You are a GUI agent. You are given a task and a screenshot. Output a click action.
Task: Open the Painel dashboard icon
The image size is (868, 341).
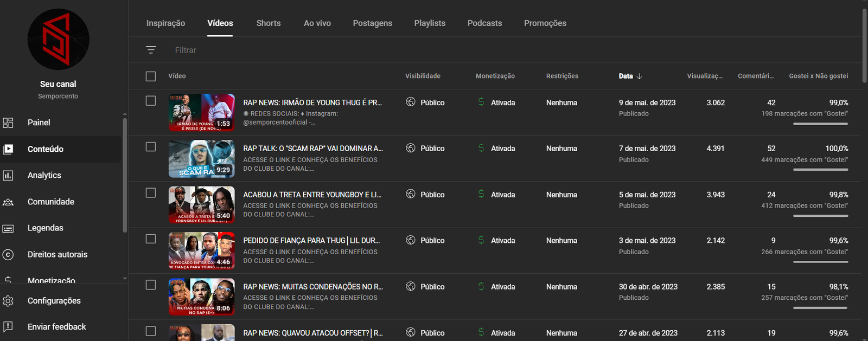[x=8, y=123]
